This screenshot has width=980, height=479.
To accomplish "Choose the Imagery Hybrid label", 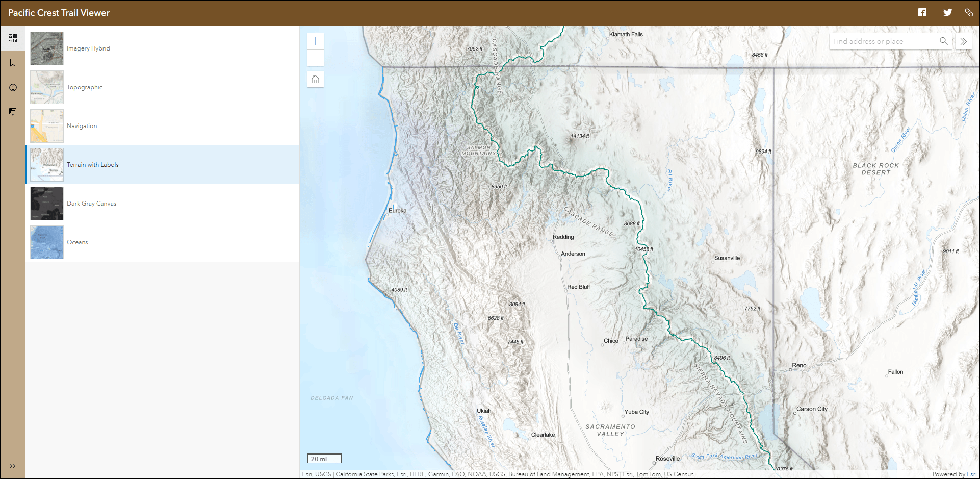I will [88, 48].
